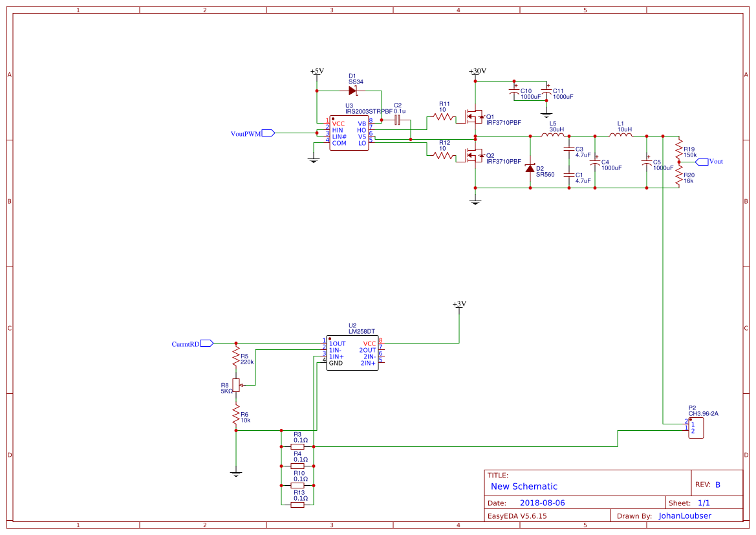Click the '1OUT' pin label on U2
The image size is (756, 535).
pos(337,344)
